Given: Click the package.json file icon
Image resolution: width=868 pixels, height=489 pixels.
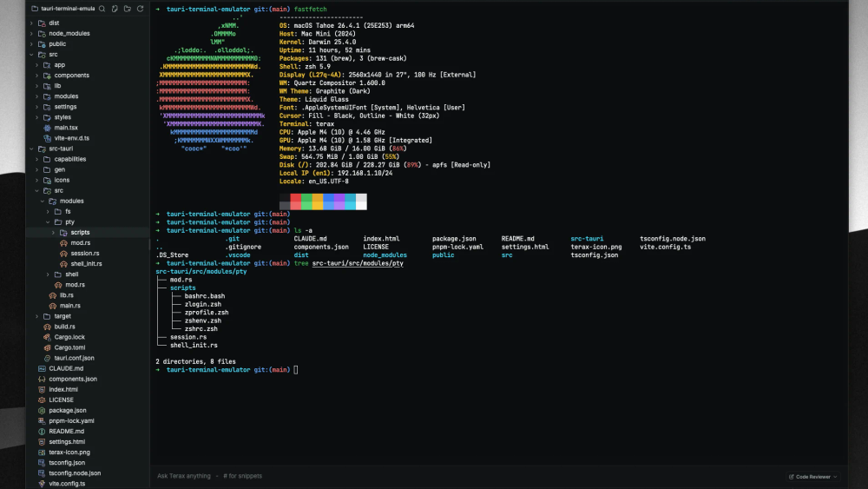Looking at the screenshot, I should (x=42, y=410).
